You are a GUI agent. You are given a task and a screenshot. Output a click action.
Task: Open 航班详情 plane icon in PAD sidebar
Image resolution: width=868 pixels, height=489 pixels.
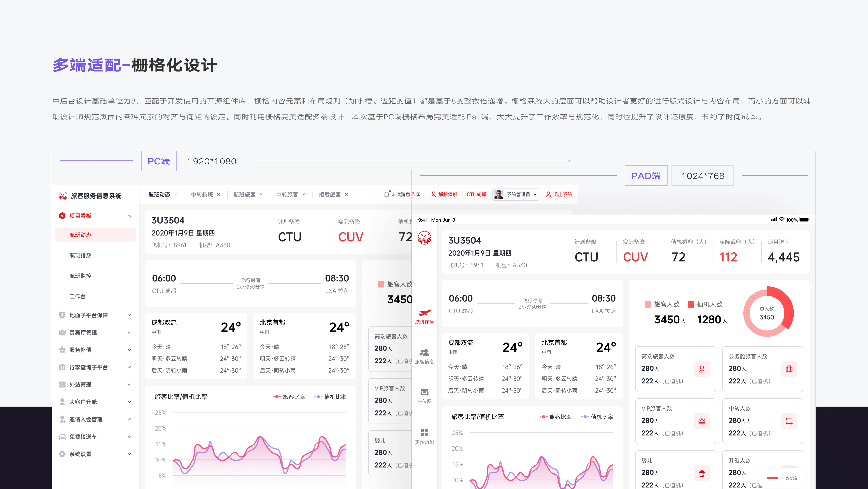(424, 313)
